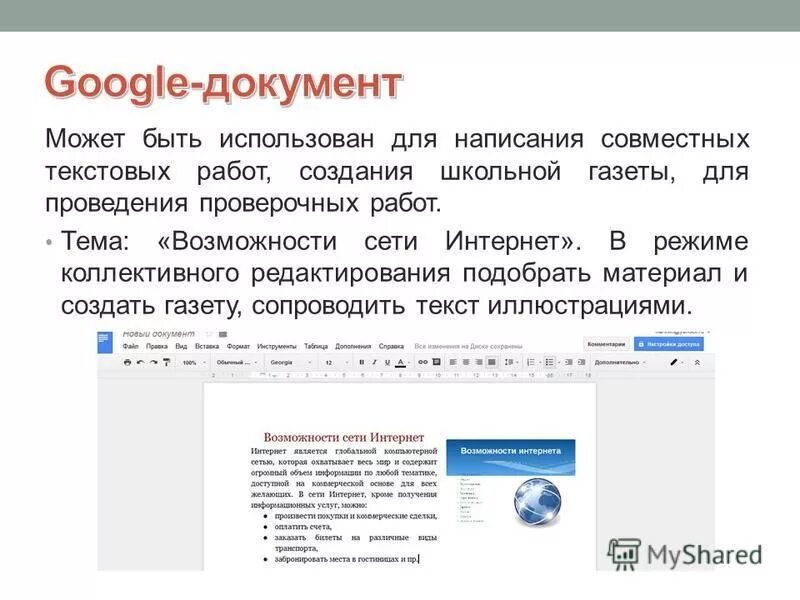
Task: Click the bullet line оплатить счета
Action: [304, 527]
